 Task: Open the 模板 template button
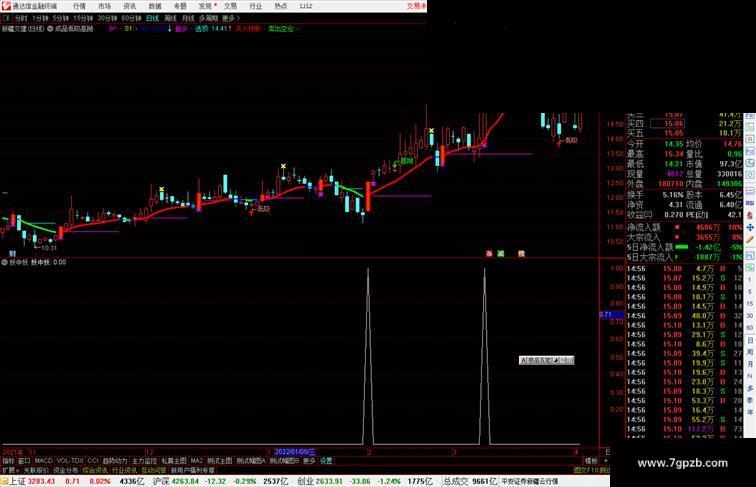[591, 461]
